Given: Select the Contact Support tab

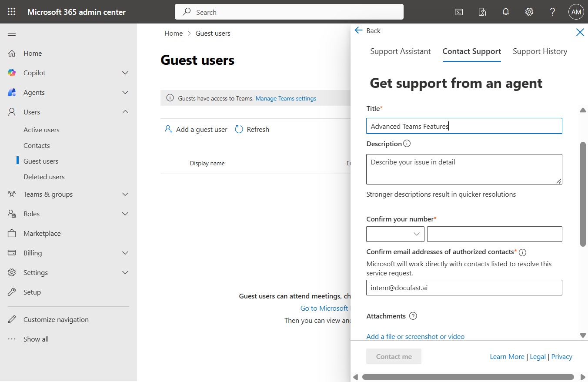Looking at the screenshot, I should tap(472, 51).
